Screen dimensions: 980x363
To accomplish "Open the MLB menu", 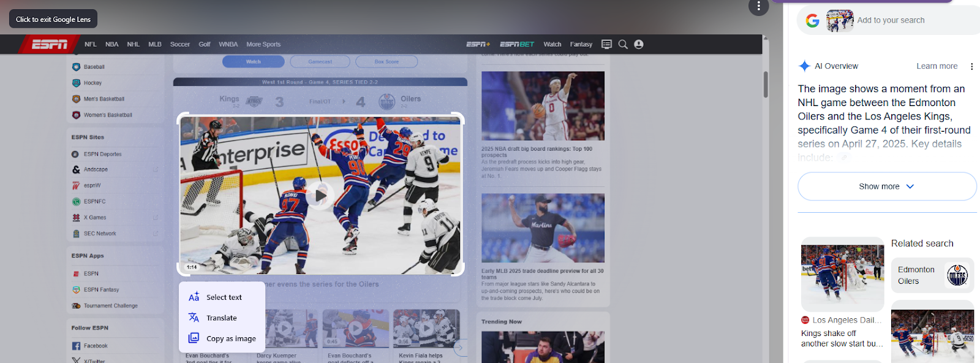I will [155, 44].
